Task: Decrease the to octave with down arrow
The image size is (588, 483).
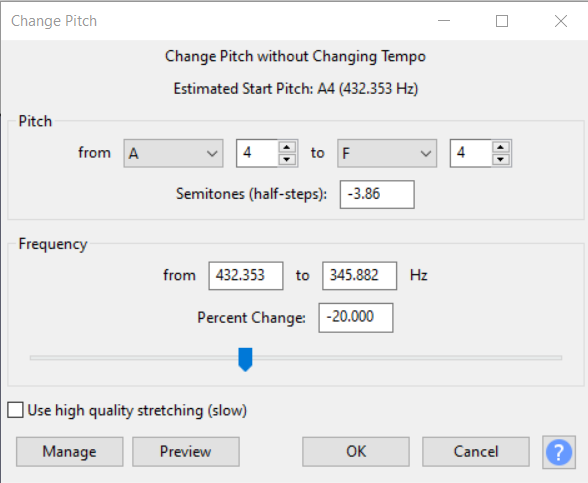Action: point(501,159)
